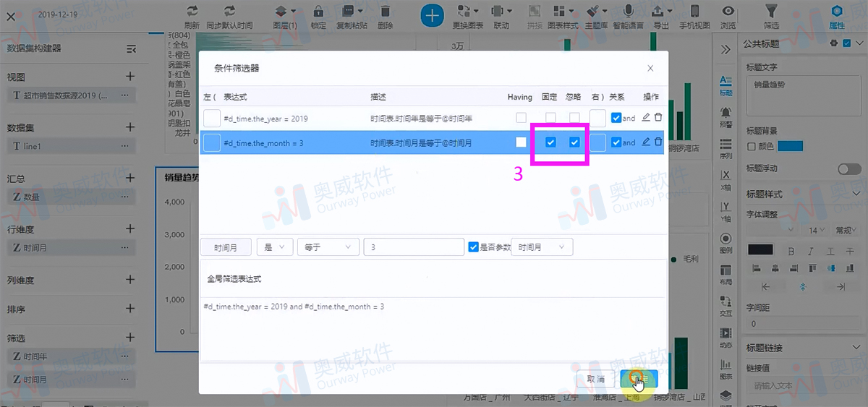Select the 标题 tab in property sidebar
868x407 pixels.
[x=726, y=85]
